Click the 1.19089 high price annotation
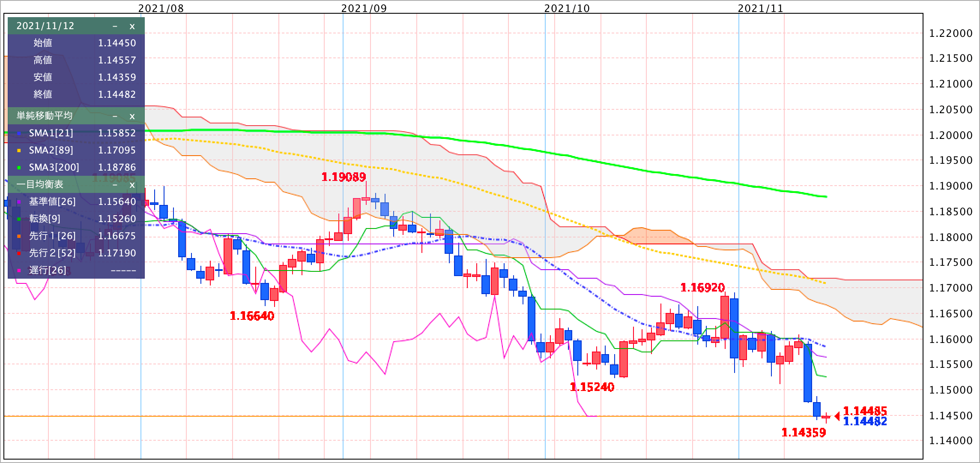This screenshot has height=463, width=980. click(344, 177)
